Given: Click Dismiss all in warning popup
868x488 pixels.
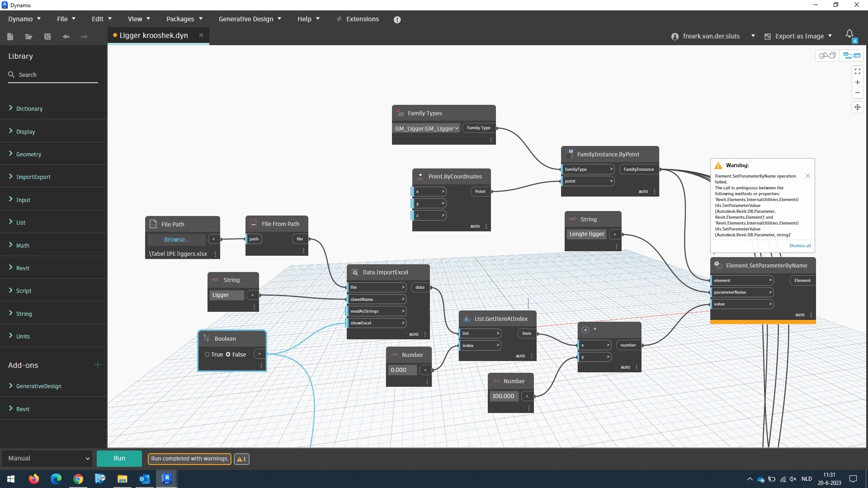Looking at the screenshot, I should pyautogui.click(x=800, y=246).
